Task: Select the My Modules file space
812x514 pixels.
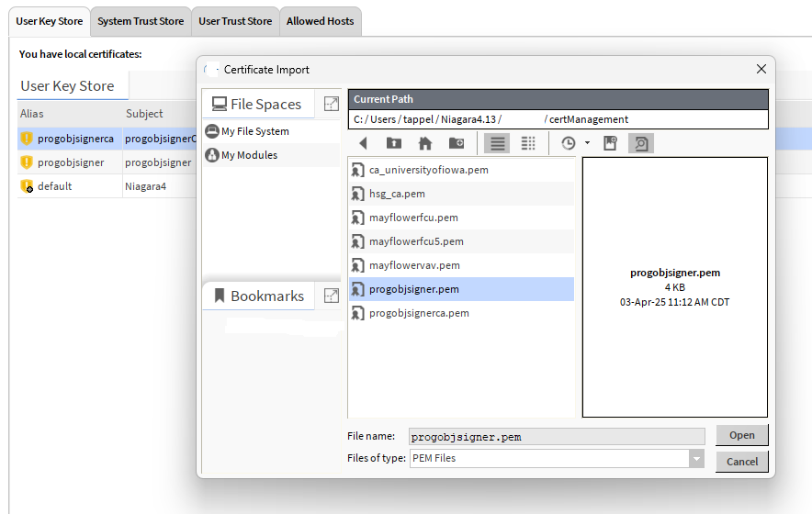Action: tap(249, 155)
